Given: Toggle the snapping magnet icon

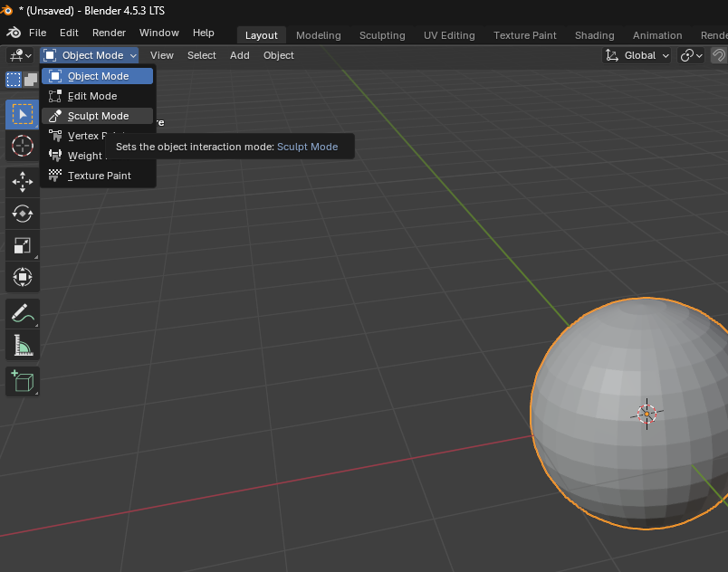Looking at the screenshot, I should [x=718, y=55].
